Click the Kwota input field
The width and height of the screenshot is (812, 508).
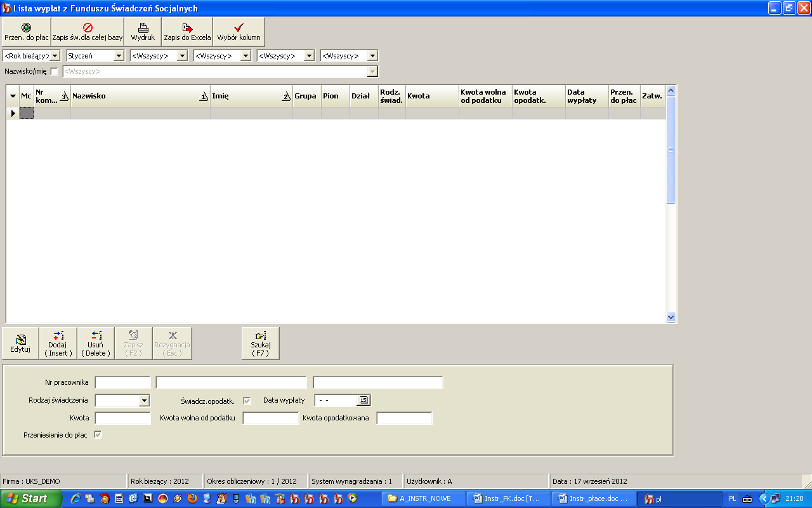point(122,418)
